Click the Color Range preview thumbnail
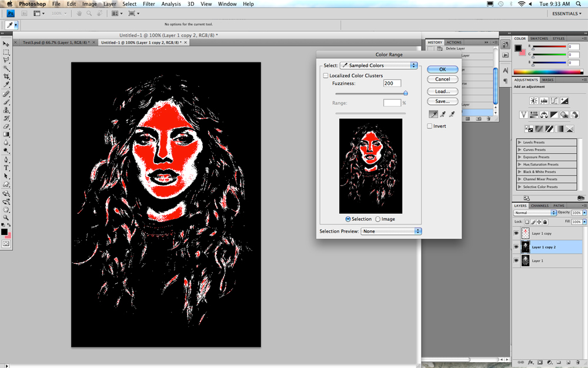588x368 pixels. [x=370, y=166]
